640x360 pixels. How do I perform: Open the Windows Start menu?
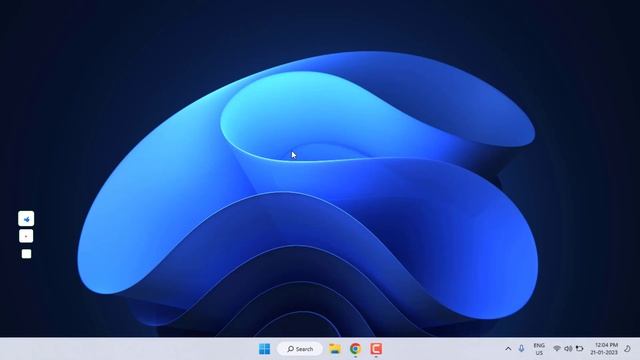click(x=264, y=349)
